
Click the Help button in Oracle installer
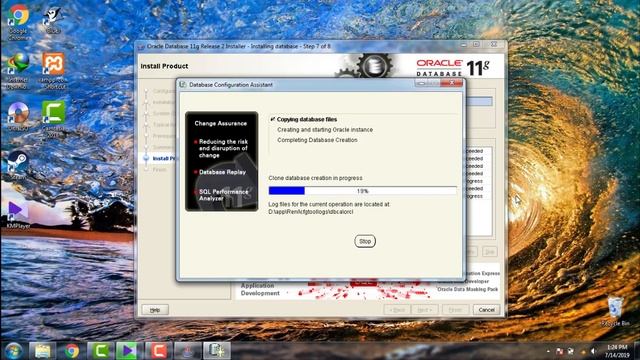click(155, 310)
